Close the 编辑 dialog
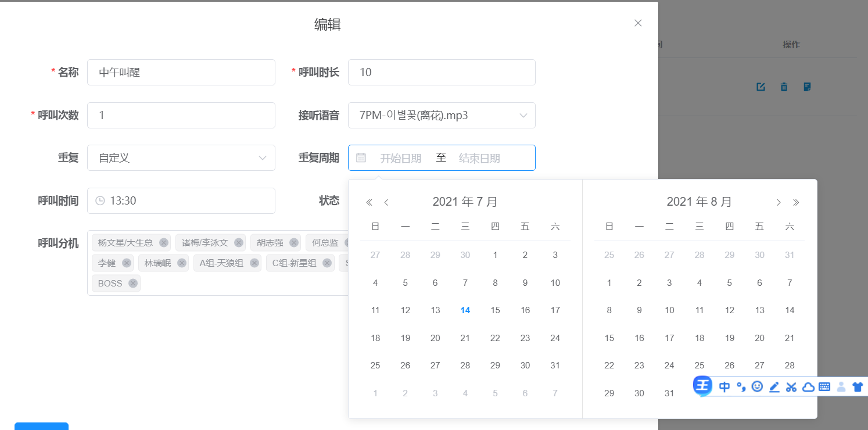 click(638, 23)
